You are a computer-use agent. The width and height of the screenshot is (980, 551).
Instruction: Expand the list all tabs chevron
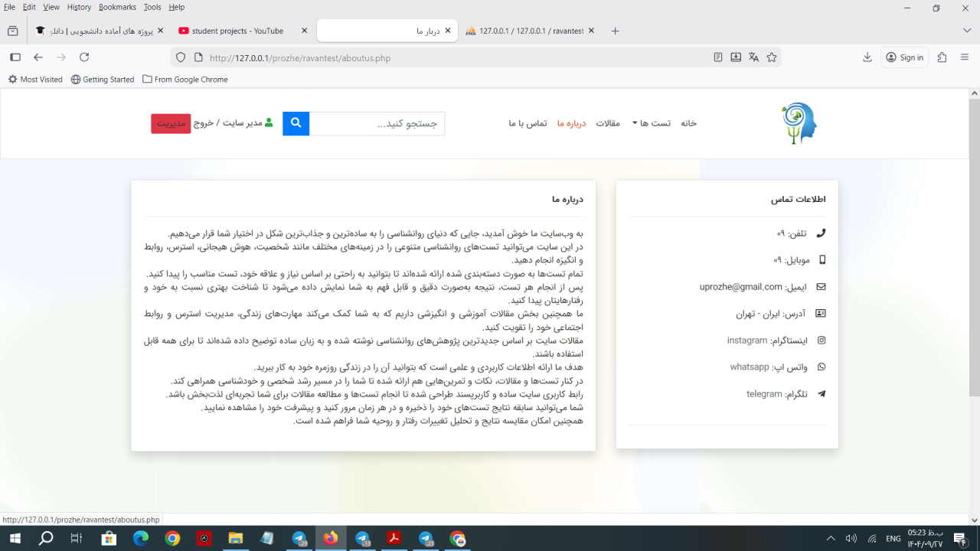click(967, 31)
